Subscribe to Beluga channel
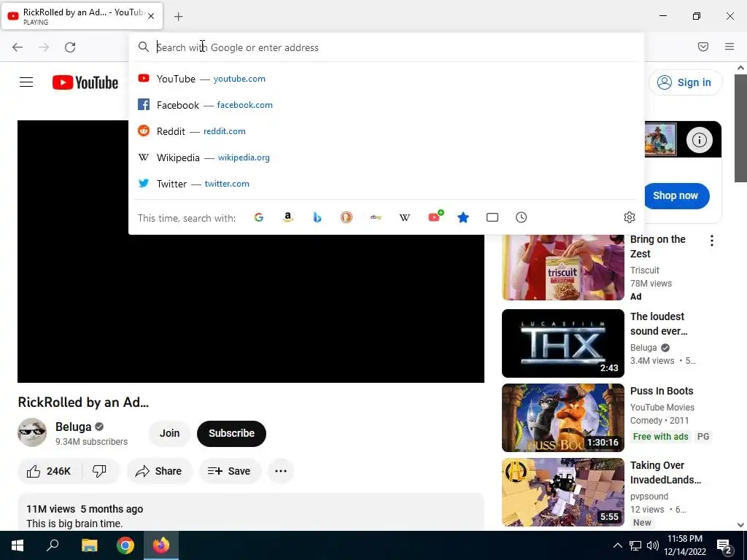This screenshot has width=747, height=560. click(x=231, y=433)
